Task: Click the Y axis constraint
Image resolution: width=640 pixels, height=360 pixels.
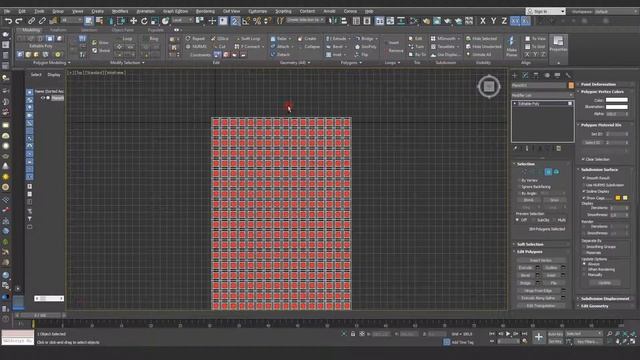Action: pos(493,21)
